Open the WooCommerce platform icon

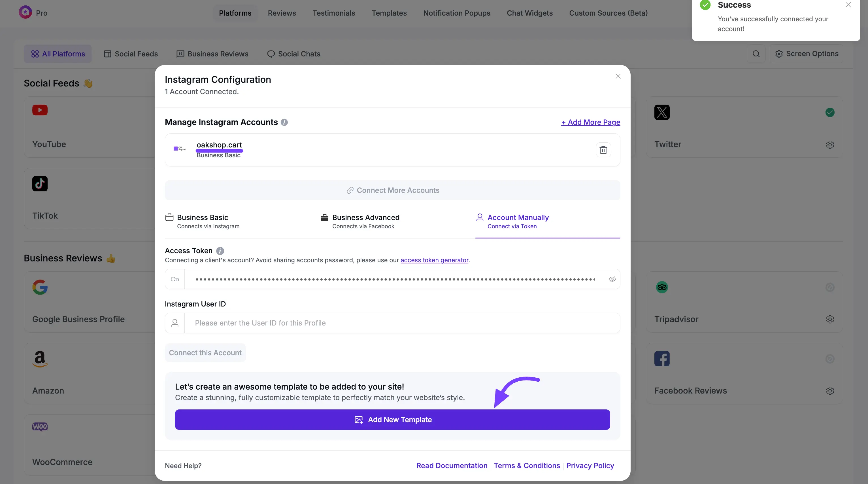(39, 426)
